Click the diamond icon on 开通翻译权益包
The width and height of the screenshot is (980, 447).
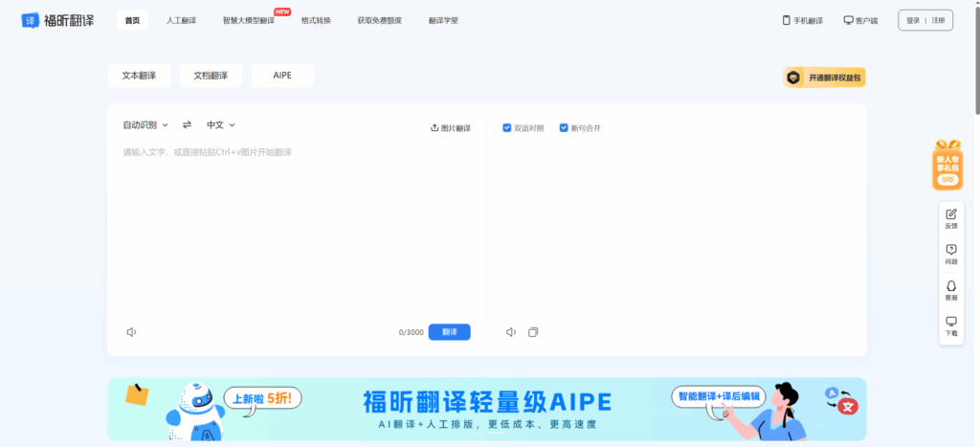click(793, 78)
